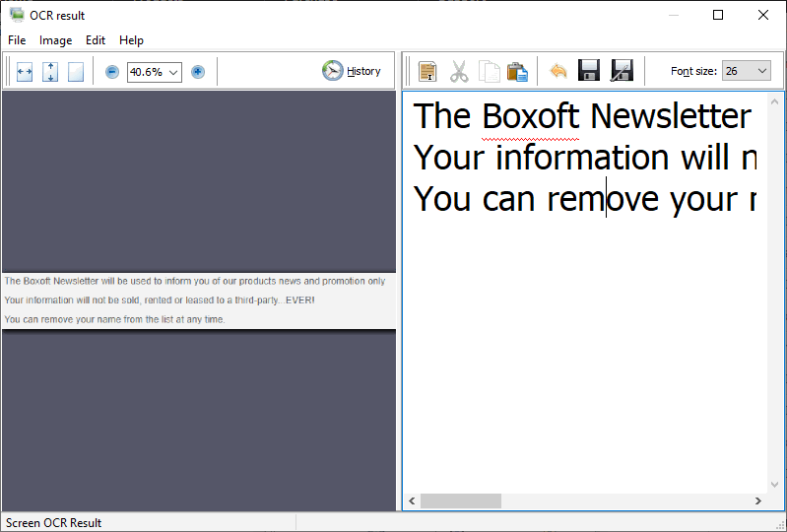Open the History clock button
The width and height of the screenshot is (787, 532).
tap(352, 71)
